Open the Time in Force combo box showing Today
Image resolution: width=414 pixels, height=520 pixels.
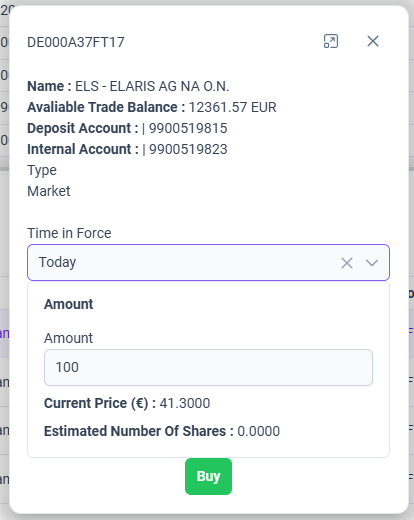208,263
